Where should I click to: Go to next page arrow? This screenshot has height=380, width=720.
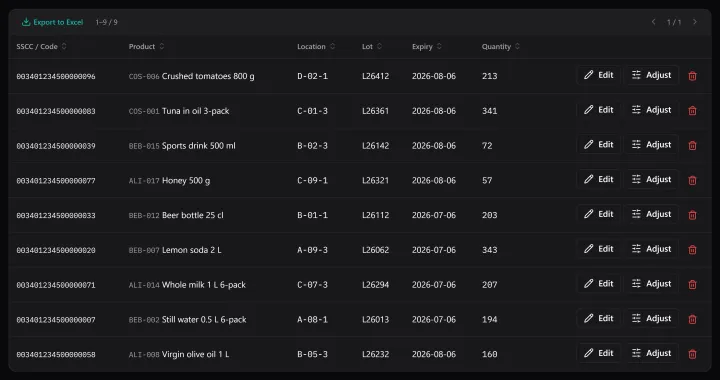click(695, 22)
